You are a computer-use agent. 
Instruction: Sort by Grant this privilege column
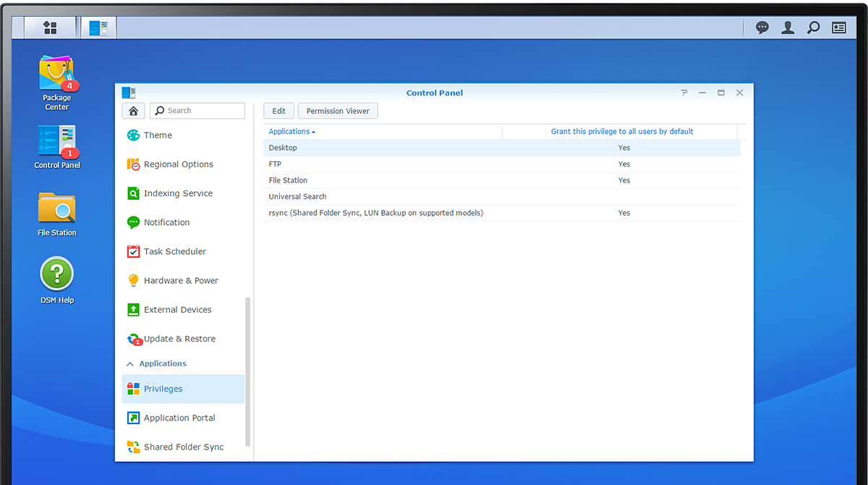621,132
